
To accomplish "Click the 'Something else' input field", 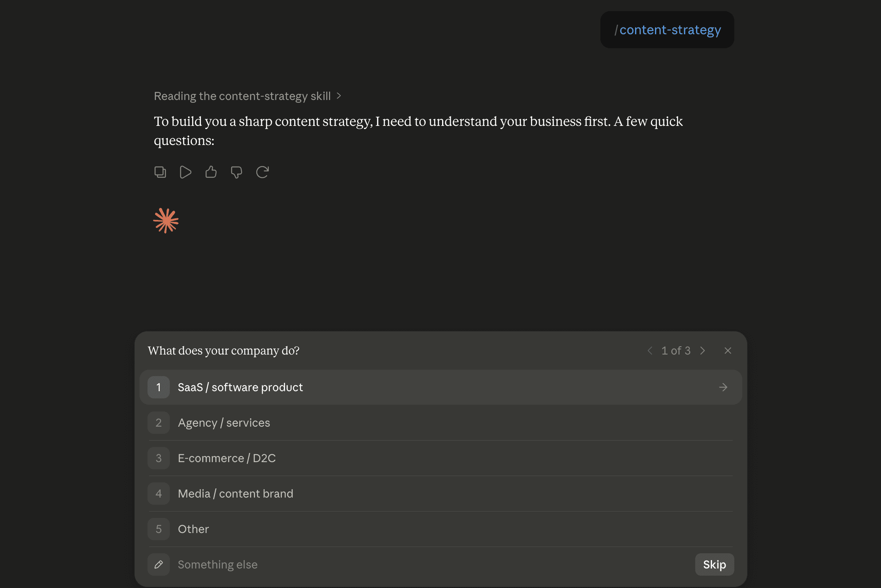I will (x=433, y=564).
